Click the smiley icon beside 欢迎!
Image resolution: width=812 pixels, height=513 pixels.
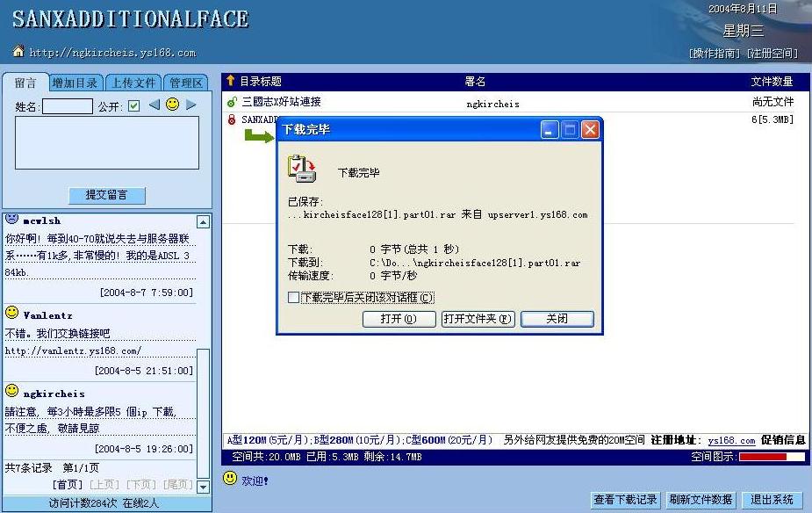(x=230, y=478)
